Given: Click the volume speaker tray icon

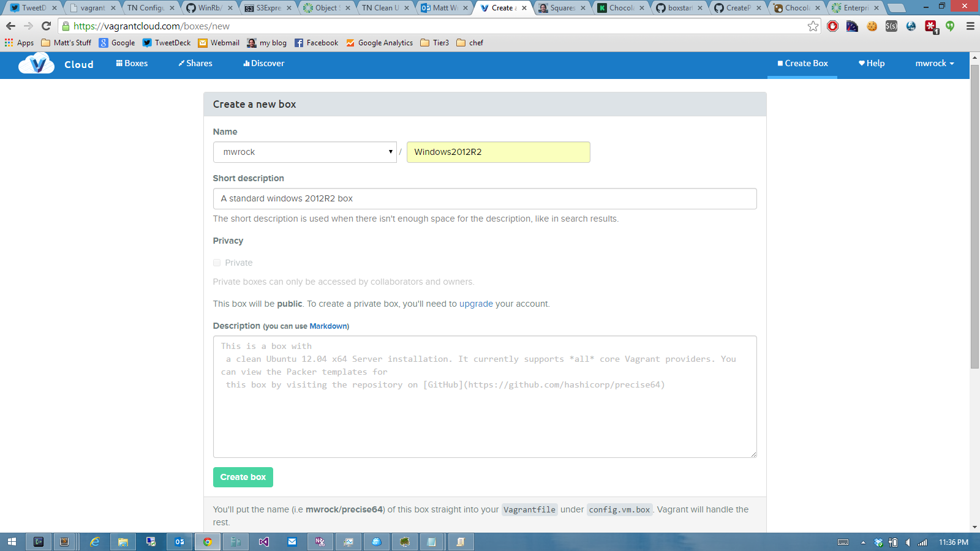Looking at the screenshot, I should coord(907,542).
